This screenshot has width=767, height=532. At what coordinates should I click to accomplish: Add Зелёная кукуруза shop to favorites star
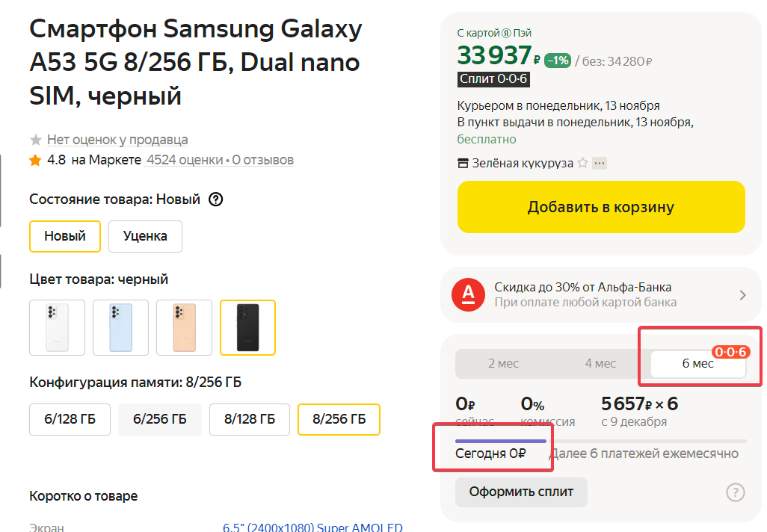(582, 163)
